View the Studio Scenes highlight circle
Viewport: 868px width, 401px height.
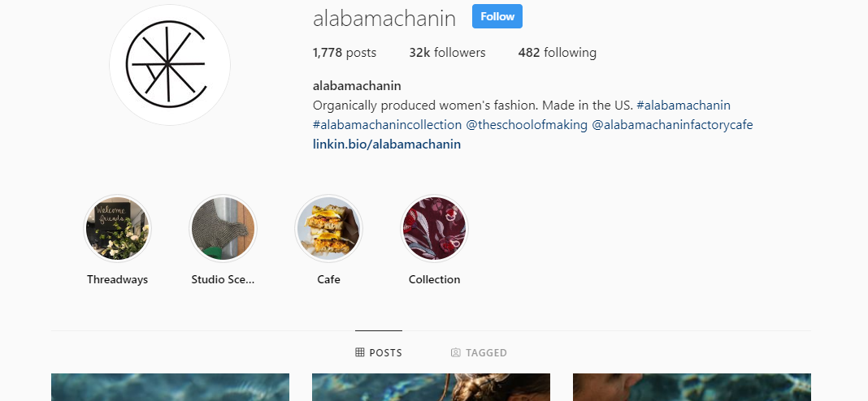223,229
